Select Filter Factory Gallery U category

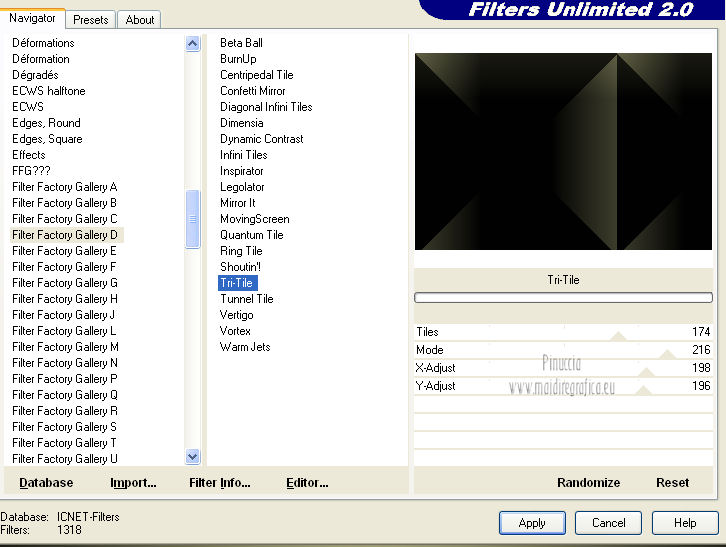tap(65, 459)
